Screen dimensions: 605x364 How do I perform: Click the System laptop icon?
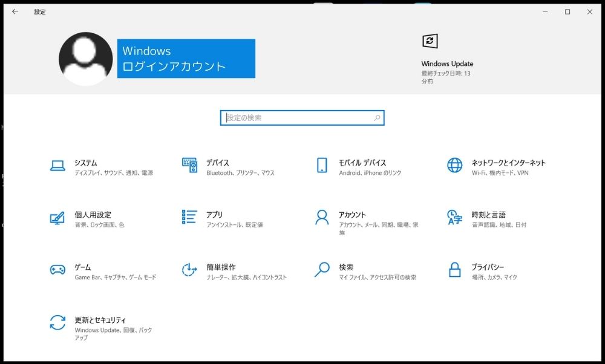coord(57,166)
